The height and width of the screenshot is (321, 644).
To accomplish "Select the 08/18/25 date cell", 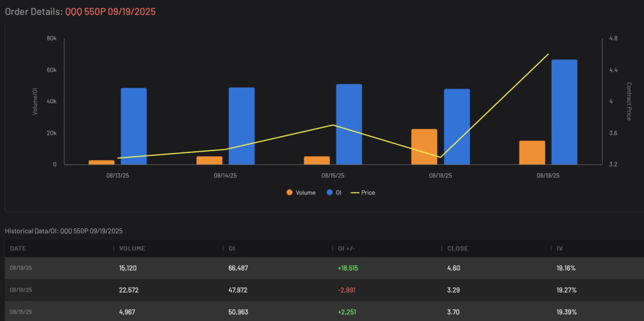I will coord(21,290).
